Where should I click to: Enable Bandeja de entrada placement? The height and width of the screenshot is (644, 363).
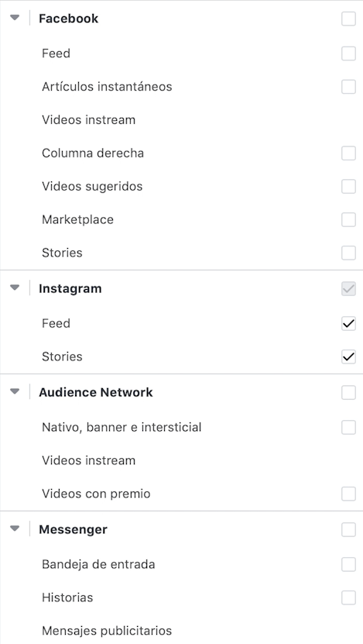coord(348,565)
